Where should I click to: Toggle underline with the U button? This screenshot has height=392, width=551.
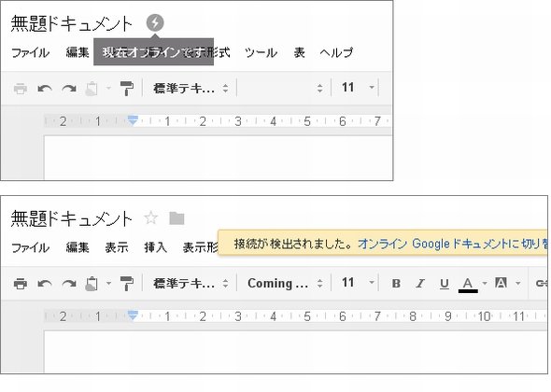click(445, 283)
